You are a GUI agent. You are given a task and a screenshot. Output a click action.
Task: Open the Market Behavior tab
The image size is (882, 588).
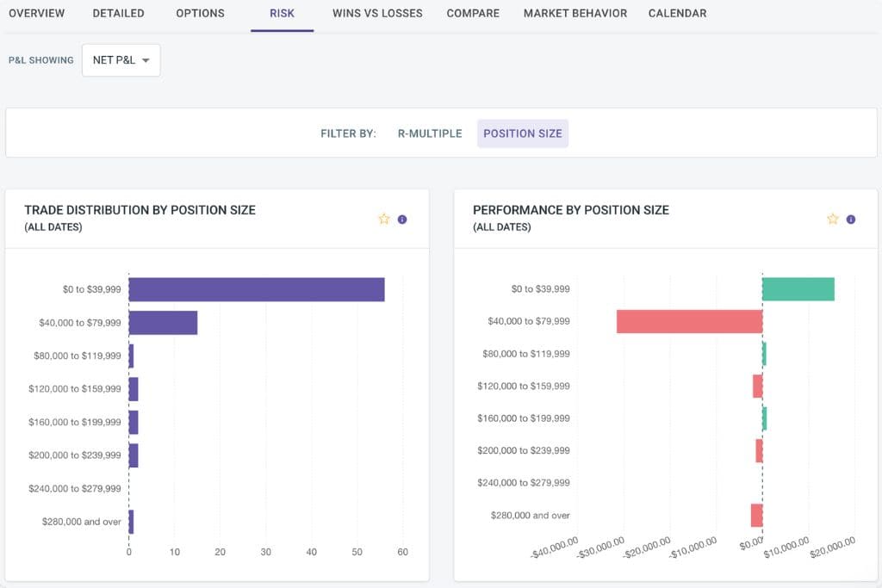tap(575, 13)
